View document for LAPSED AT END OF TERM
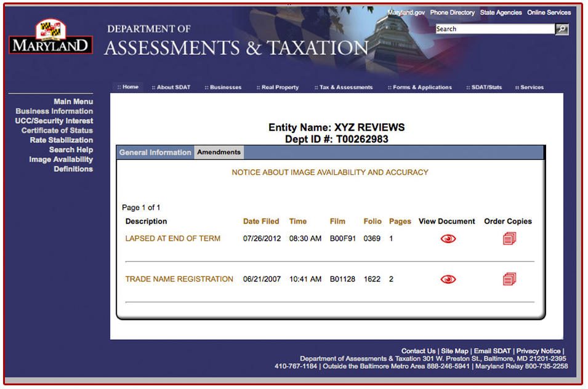 coord(448,239)
